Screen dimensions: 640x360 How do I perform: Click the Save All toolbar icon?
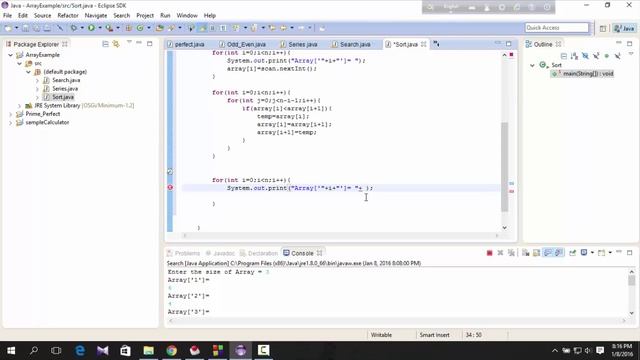click(36, 28)
